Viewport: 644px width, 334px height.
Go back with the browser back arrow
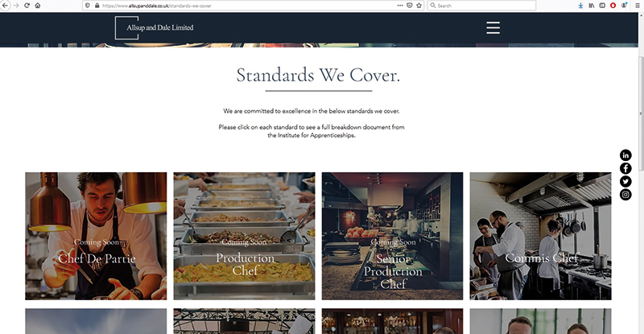pyautogui.click(x=5, y=6)
